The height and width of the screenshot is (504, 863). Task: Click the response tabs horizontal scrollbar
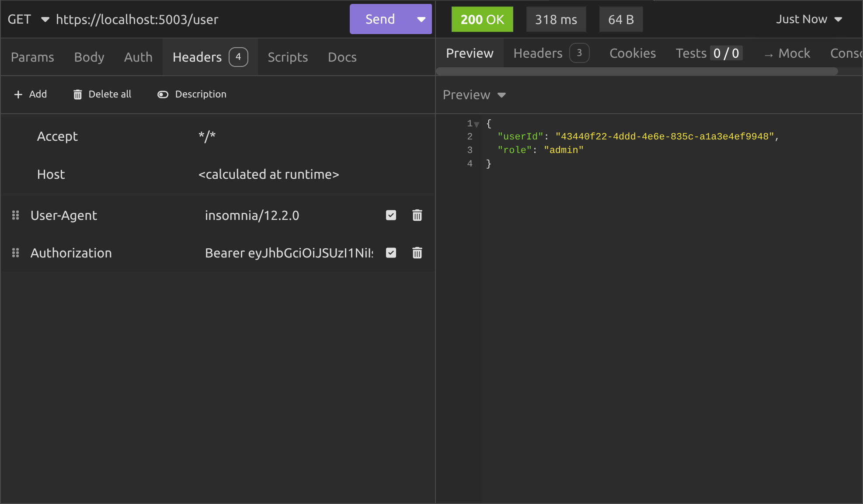[x=637, y=72]
